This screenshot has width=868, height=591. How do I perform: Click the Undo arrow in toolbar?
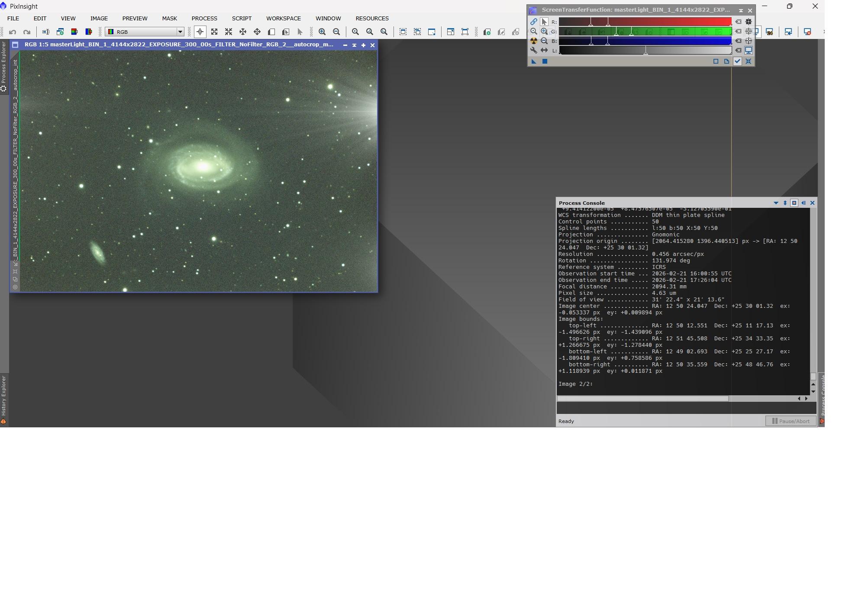pyautogui.click(x=13, y=32)
